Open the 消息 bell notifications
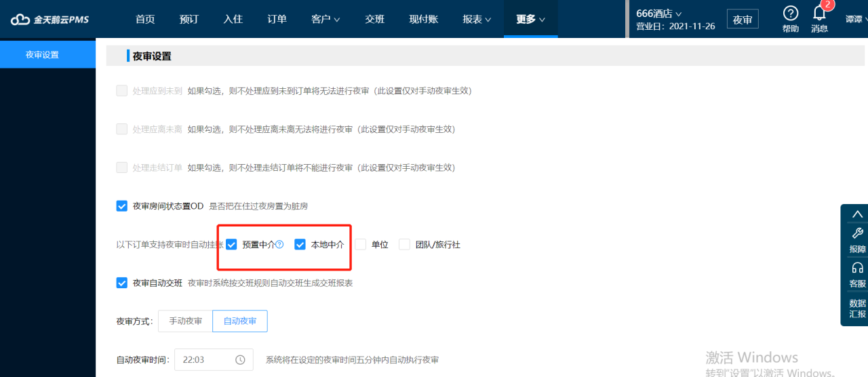The height and width of the screenshot is (377, 868). [x=819, y=13]
